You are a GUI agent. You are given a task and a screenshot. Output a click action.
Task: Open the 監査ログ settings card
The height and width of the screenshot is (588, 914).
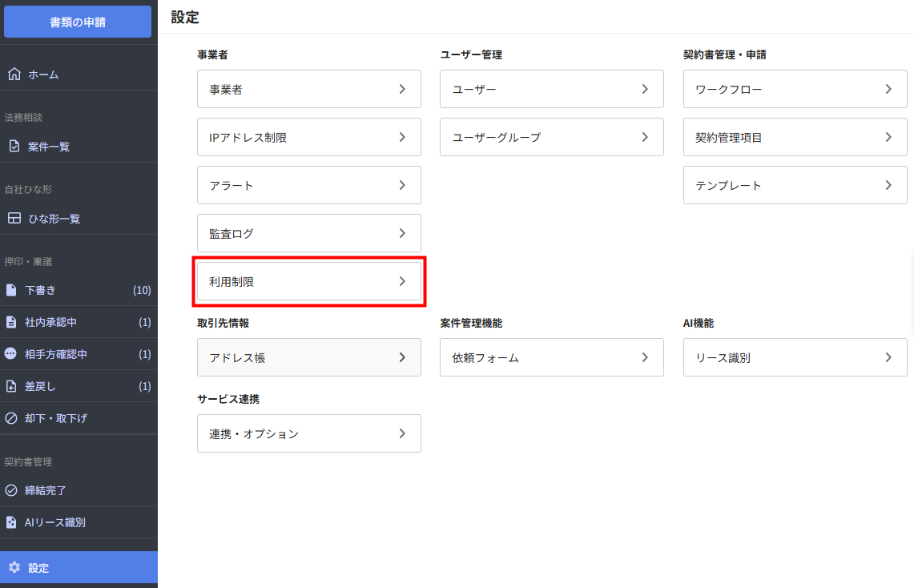click(308, 233)
